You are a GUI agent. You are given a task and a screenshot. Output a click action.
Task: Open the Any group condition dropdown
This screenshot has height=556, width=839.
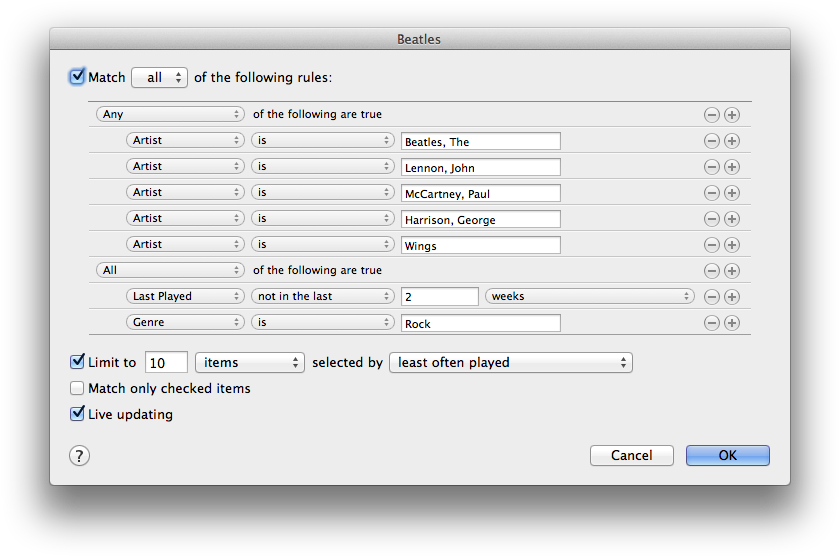coord(170,114)
